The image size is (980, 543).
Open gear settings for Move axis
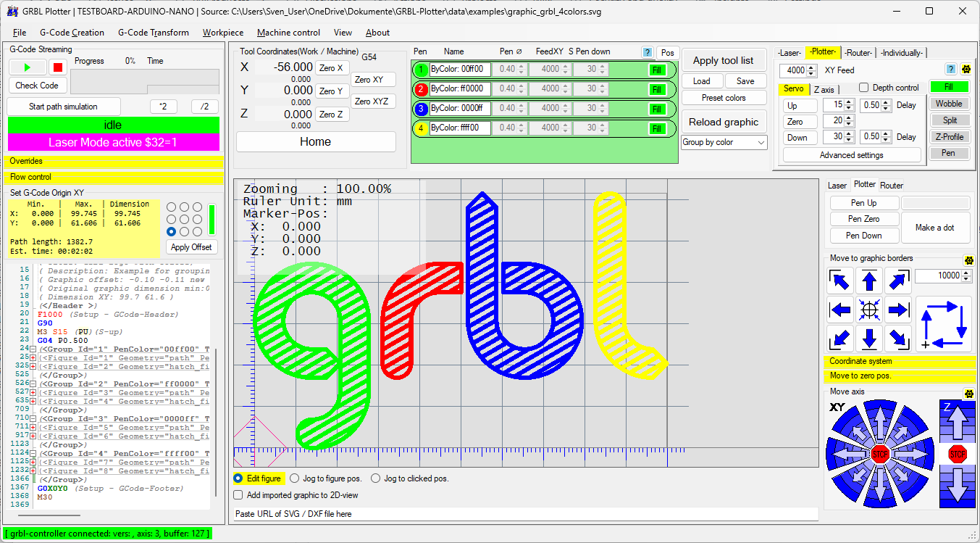(969, 394)
